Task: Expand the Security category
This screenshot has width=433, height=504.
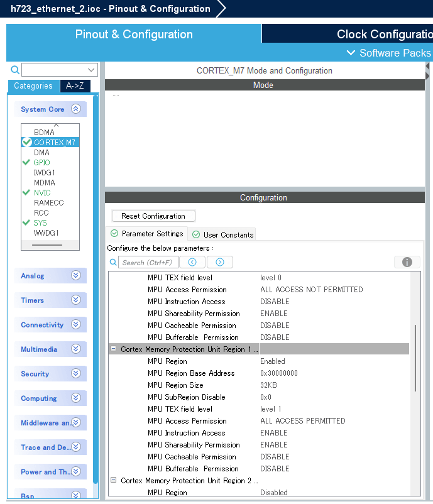Action: tap(76, 373)
